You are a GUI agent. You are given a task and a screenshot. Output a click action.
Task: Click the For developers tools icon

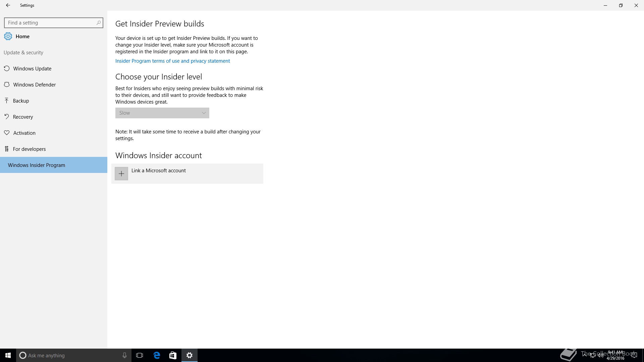(x=7, y=149)
